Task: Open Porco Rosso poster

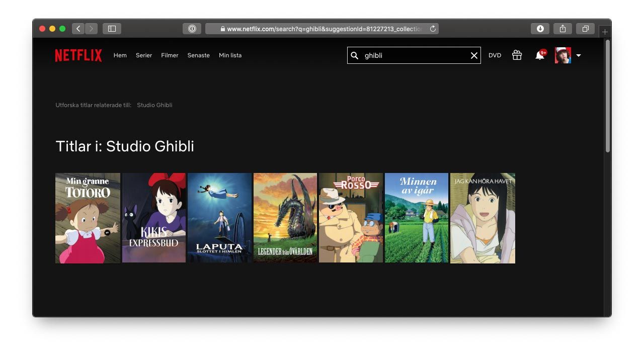Action: pos(351,218)
